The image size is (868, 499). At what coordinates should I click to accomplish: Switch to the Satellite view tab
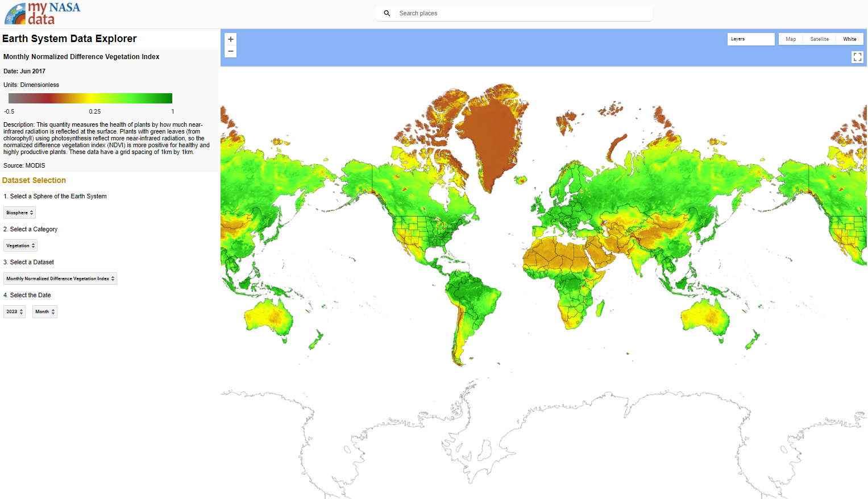coord(819,39)
